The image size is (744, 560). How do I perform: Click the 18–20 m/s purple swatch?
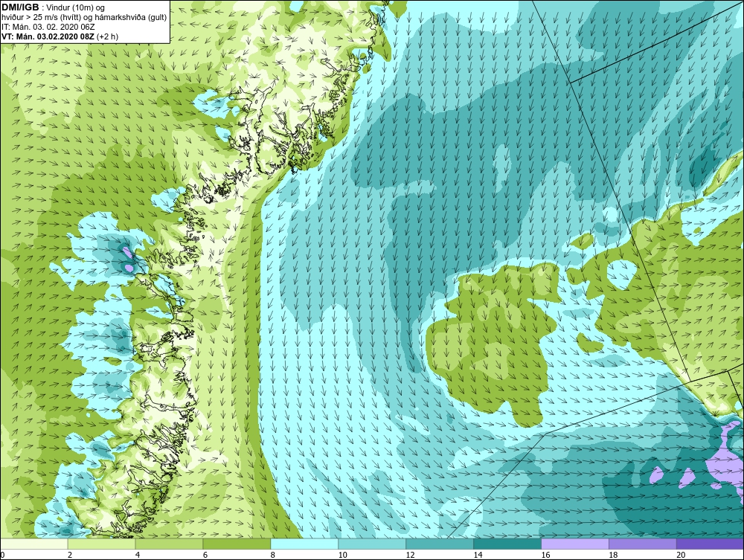pos(643,544)
